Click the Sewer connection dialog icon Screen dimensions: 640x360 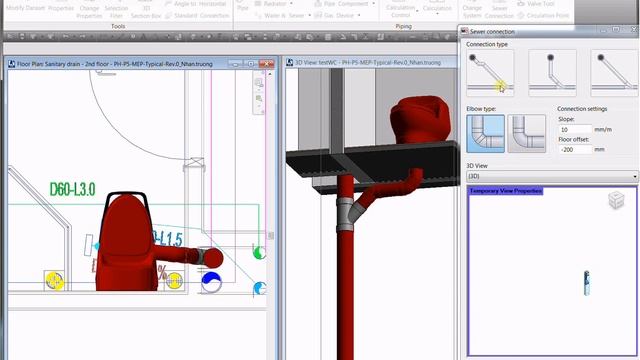(x=464, y=31)
